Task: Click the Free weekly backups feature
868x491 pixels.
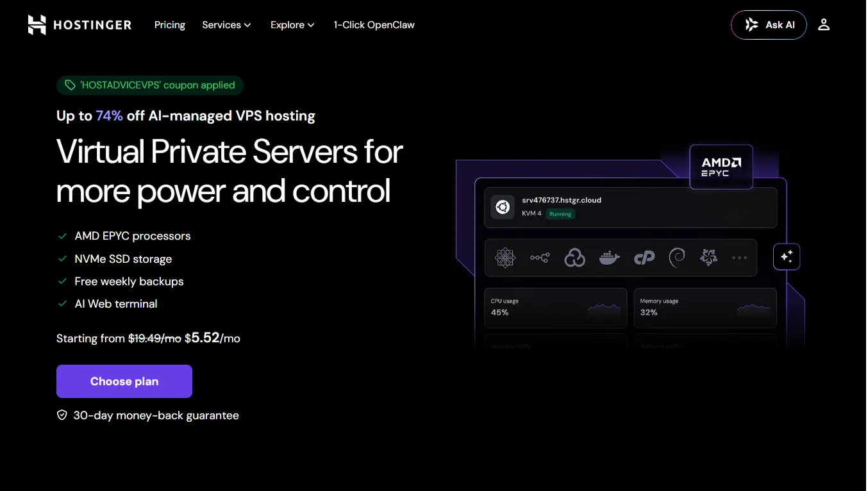Action: pyautogui.click(x=129, y=281)
